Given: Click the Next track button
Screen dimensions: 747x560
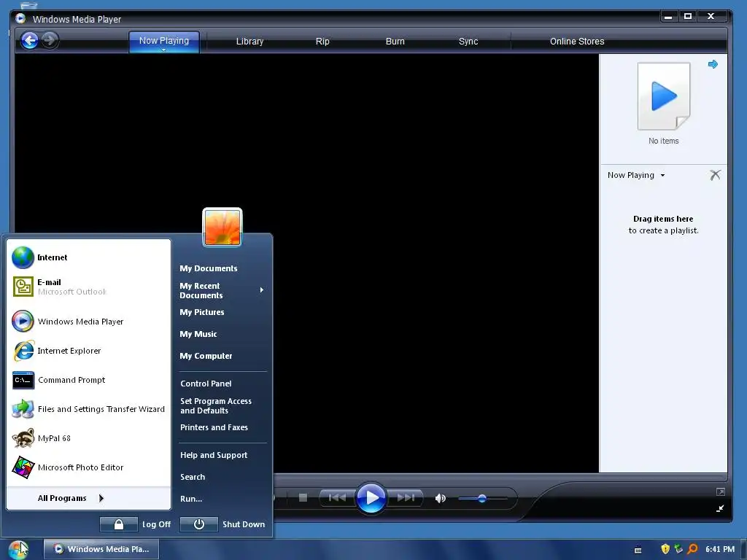Looking at the screenshot, I should point(406,497).
